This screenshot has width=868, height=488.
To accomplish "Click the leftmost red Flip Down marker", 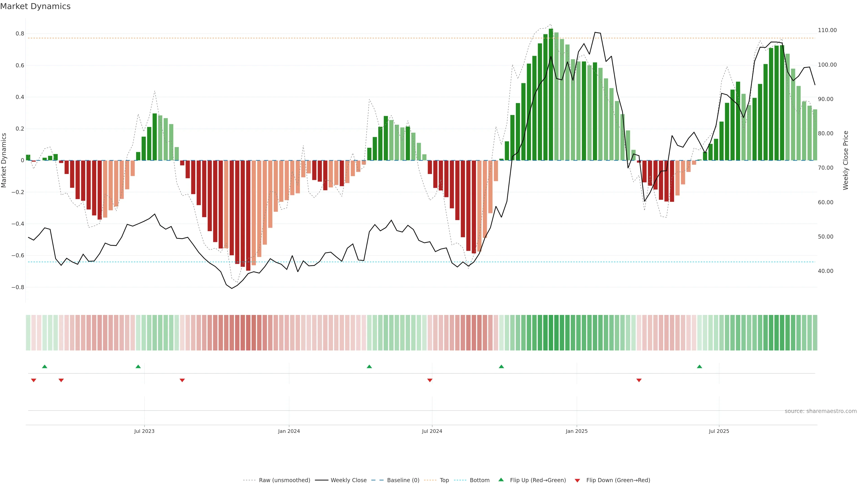I will (x=34, y=380).
